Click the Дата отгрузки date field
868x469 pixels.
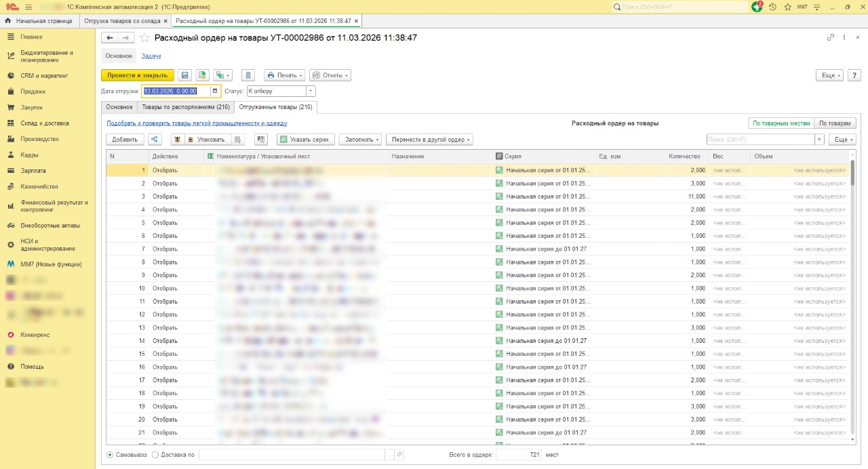(176, 91)
